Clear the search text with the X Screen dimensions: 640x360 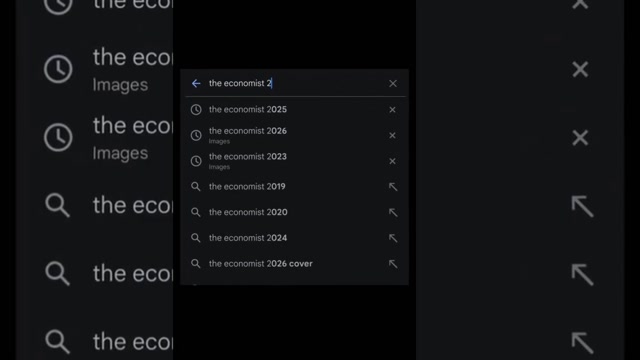tap(393, 83)
